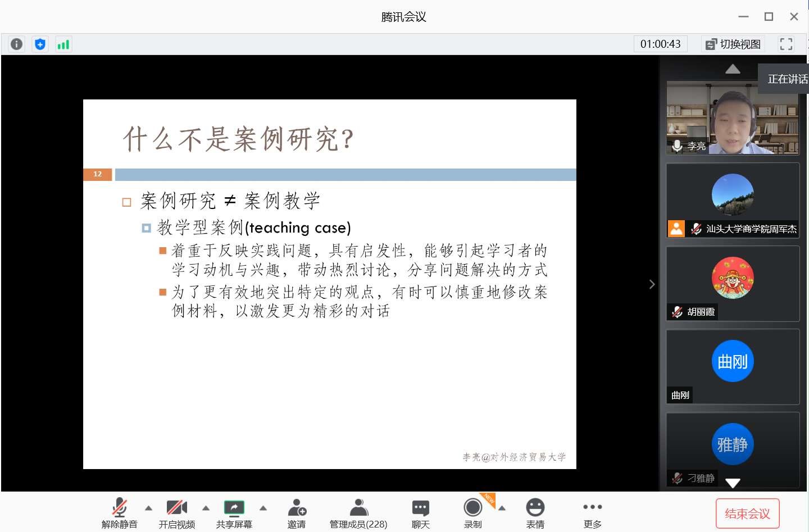This screenshot has height=532, width=809.
Task: Click 更多 for more options
Action: click(592, 513)
